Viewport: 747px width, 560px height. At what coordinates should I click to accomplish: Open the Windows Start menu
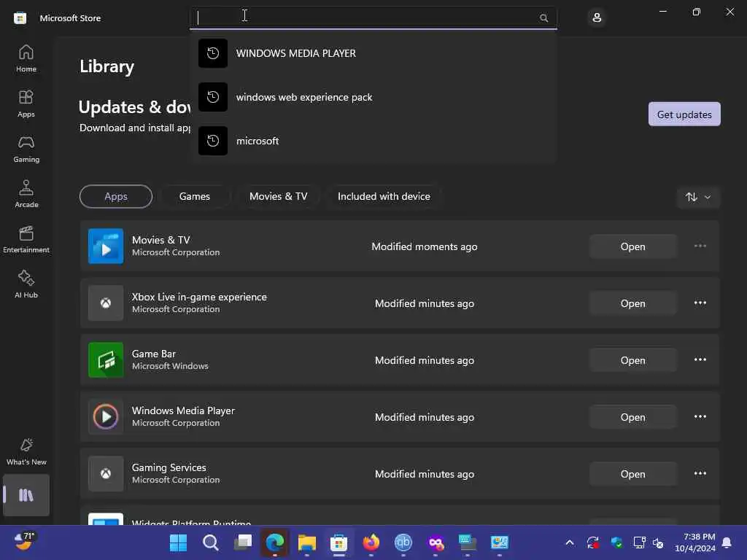point(178,542)
